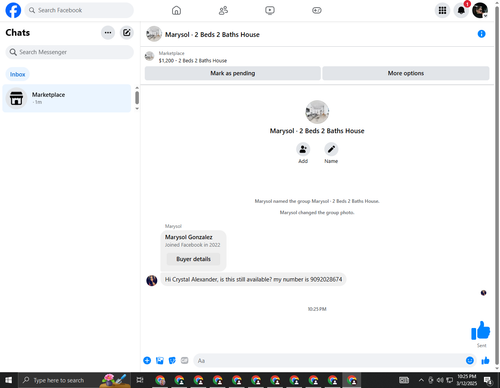The image size is (500, 388).
Task: Open the Marketplace chat row
Action: 67,98
